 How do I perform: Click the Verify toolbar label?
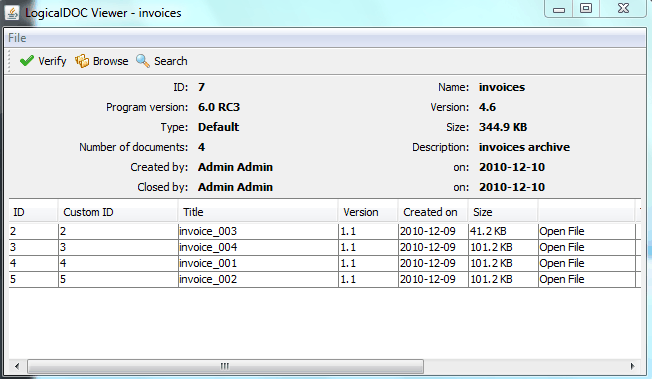52,61
